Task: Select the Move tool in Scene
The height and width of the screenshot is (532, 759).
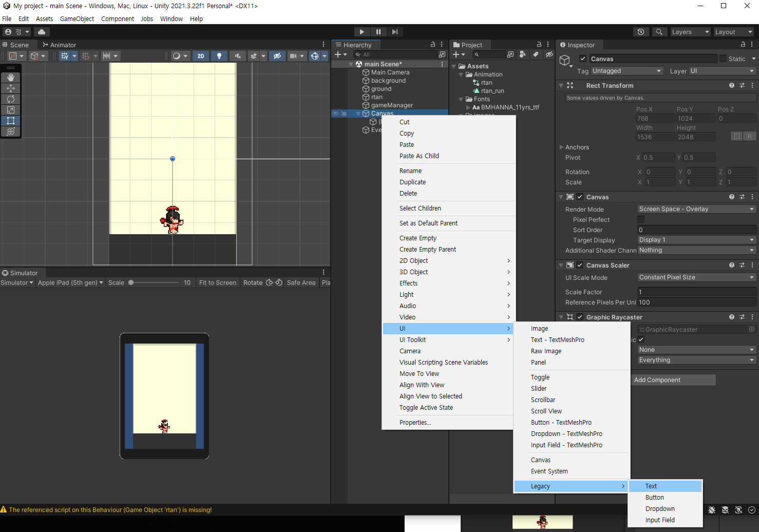Action: pyautogui.click(x=11, y=88)
